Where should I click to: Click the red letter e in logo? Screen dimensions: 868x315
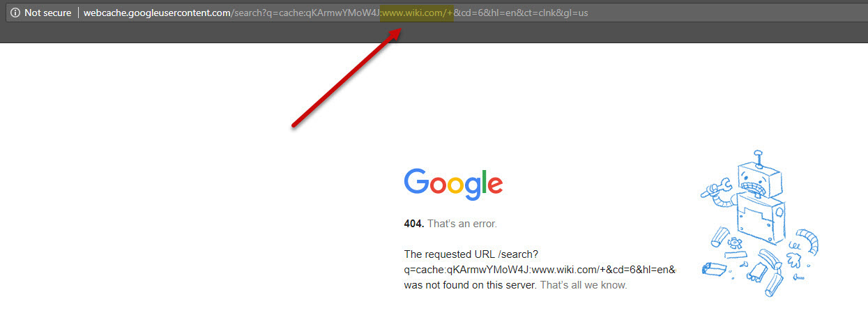coord(494,185)
